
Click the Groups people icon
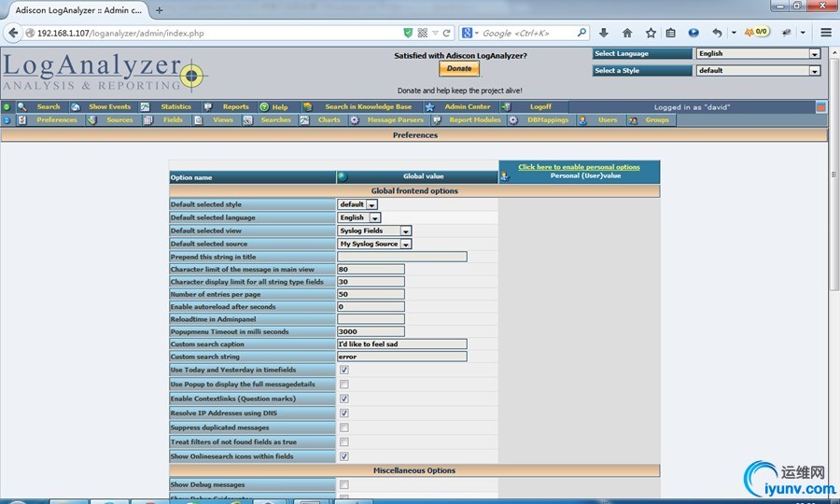point(633,120)
